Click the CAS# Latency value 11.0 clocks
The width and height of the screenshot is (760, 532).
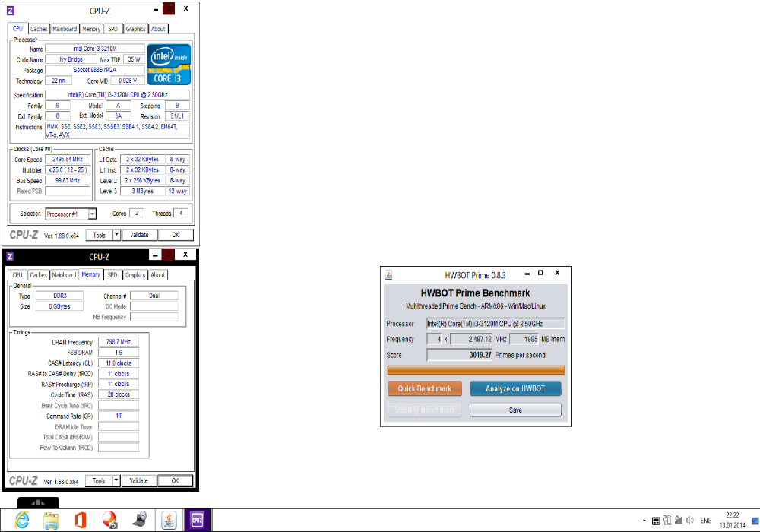pos(119,363)
